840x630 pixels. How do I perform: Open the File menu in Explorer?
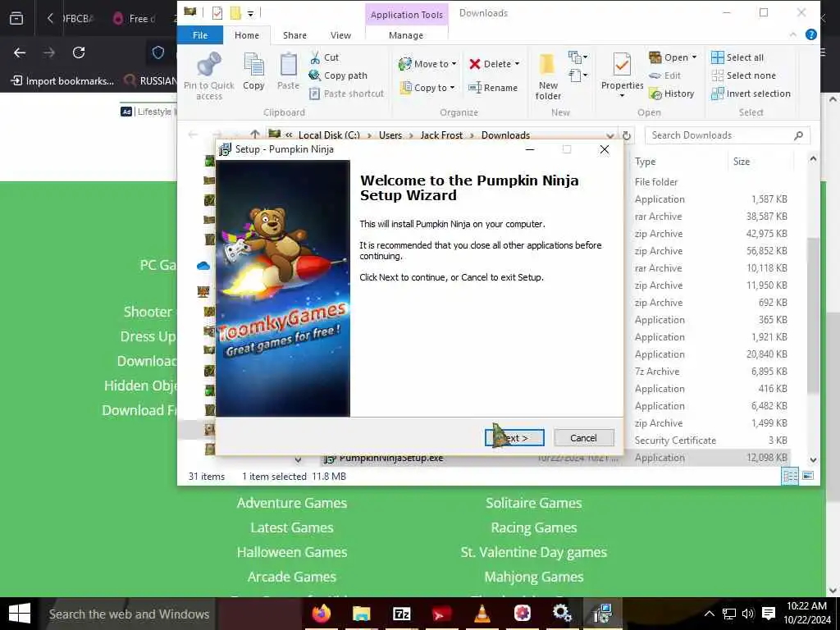pyautogui.click(x=200, y=35)
